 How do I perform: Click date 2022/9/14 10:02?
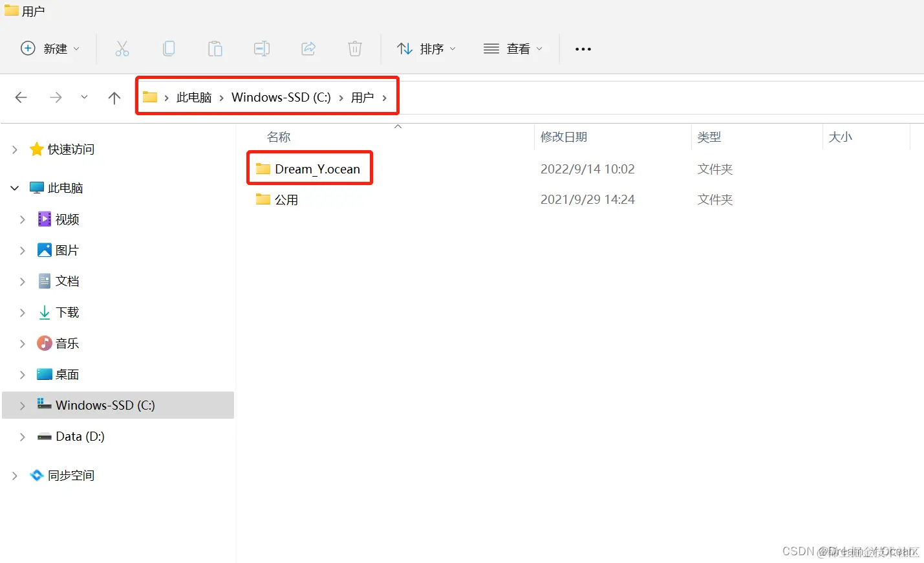click(x=588, y=169)
